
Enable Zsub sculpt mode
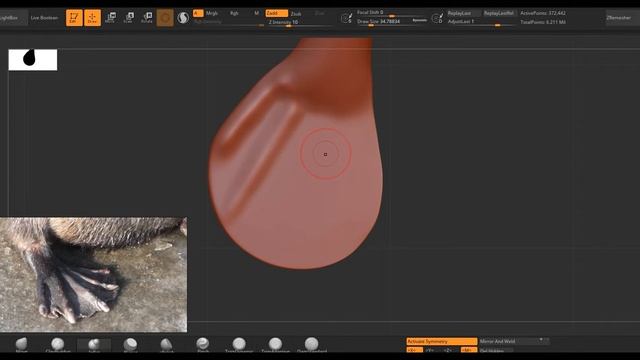tap(296, 13)
